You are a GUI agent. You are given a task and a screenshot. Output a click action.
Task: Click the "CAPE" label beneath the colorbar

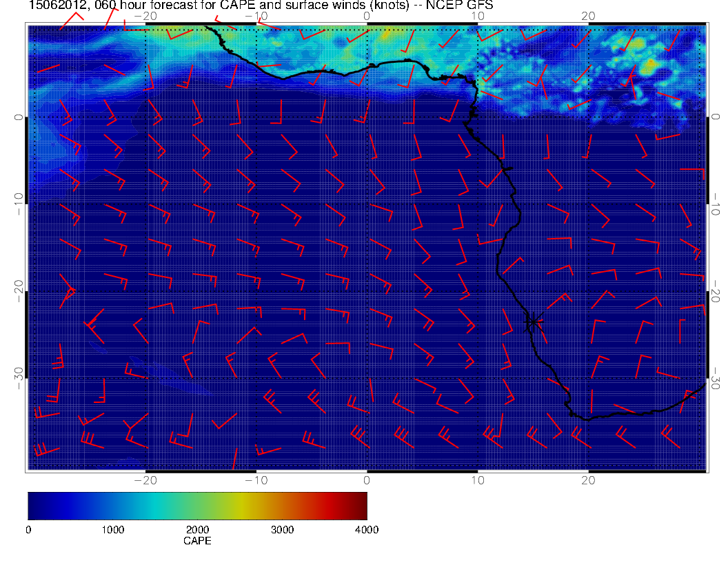pos(197,542)
